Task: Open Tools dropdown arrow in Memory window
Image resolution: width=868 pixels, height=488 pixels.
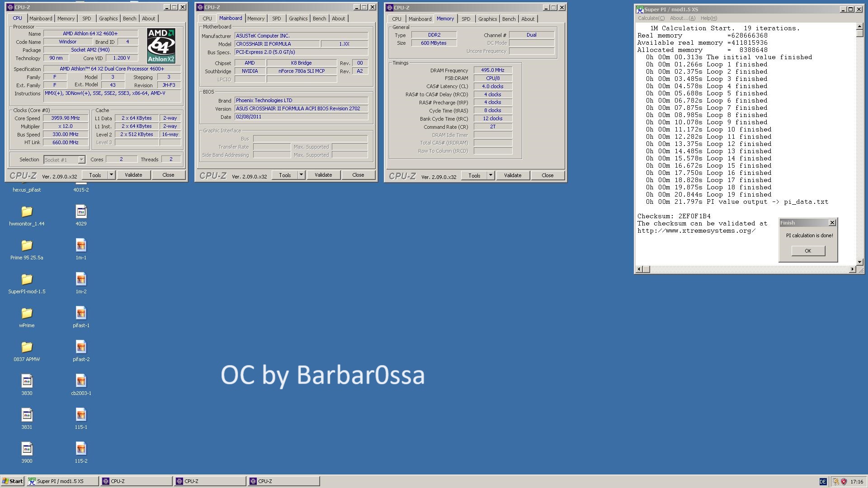Action: pyautogui.click(x=491, y=175)
